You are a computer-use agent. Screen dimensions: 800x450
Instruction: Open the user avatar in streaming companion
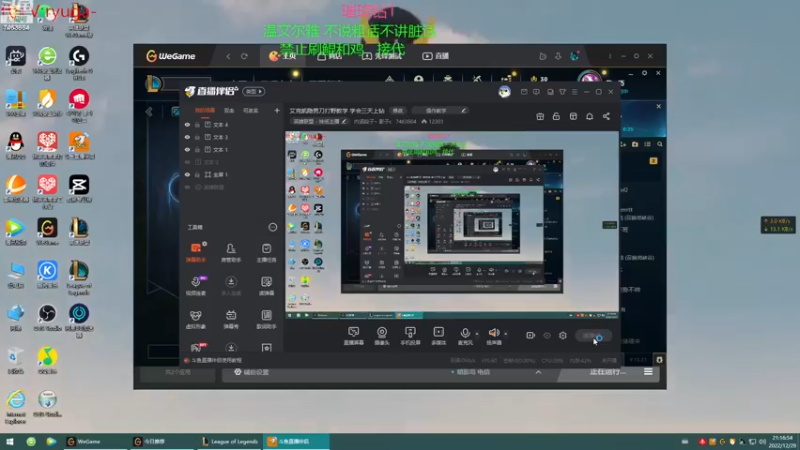click(504, 92)
